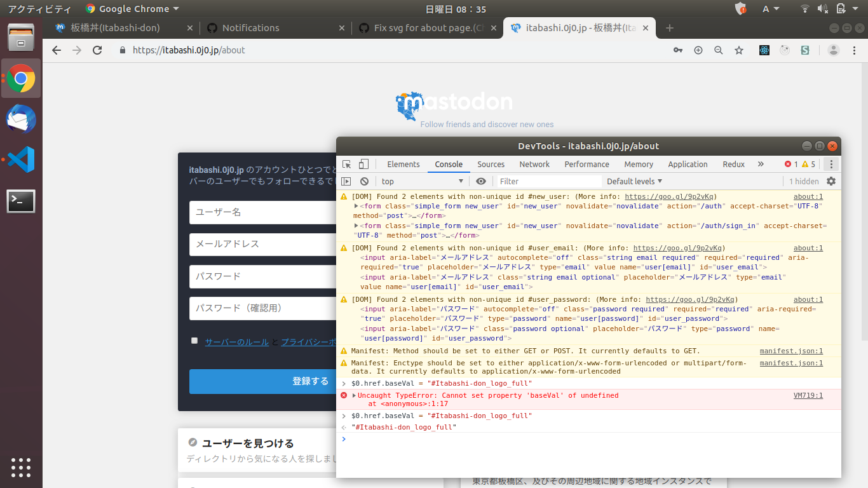868x488 pixels.
Task: Open the saved passwords key icon
Action: tap(678, 50)
